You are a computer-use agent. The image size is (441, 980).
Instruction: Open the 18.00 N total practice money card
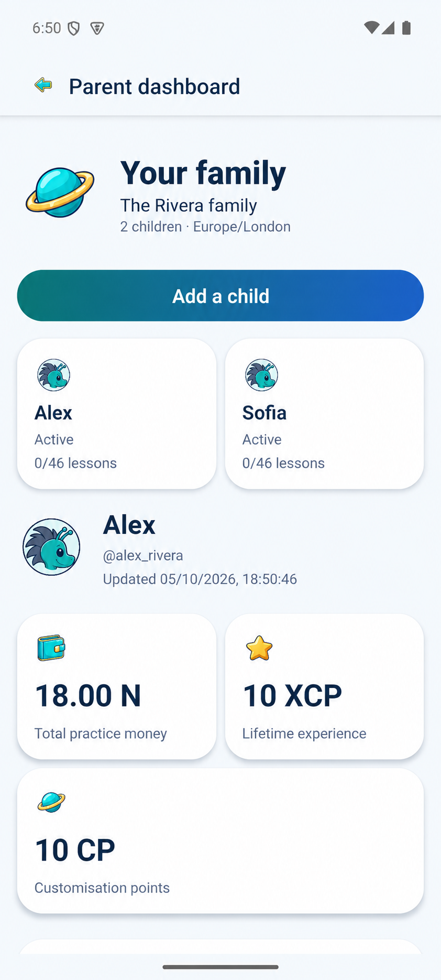pos(117,686)
